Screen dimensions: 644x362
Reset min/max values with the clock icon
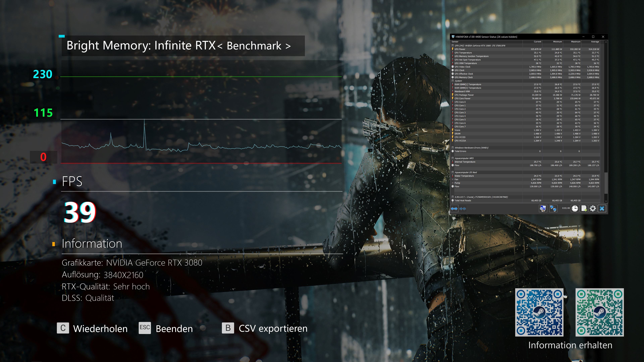click(x=575, y=208)
